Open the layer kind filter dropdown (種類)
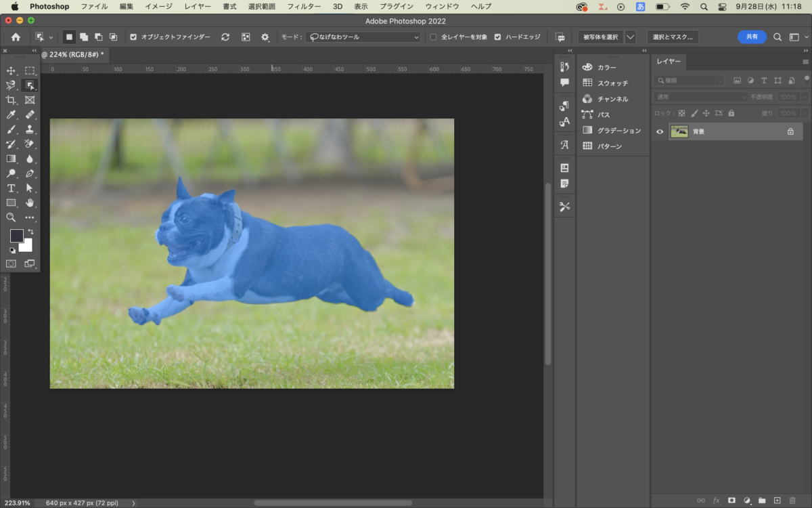The height and width of the screenshot is (508, 812). click(689, 81)
